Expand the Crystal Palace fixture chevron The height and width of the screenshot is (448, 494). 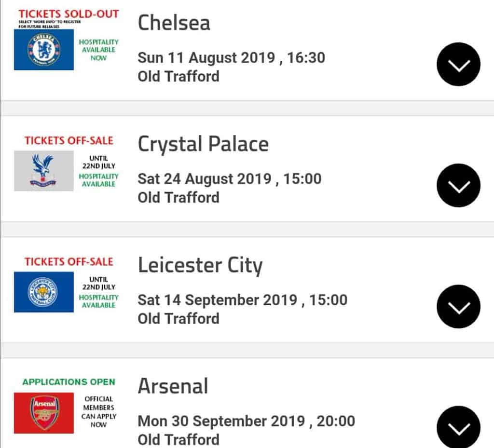click(x=458, y=185)
